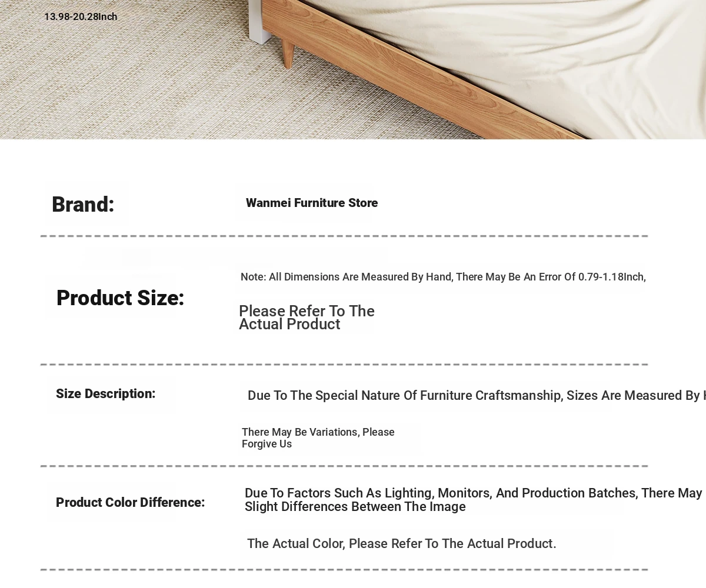Image resolution: width=706 pixels, height=588 pixels.
Task: Click the dashed divider below Product Size row
Action: (344, 365)
